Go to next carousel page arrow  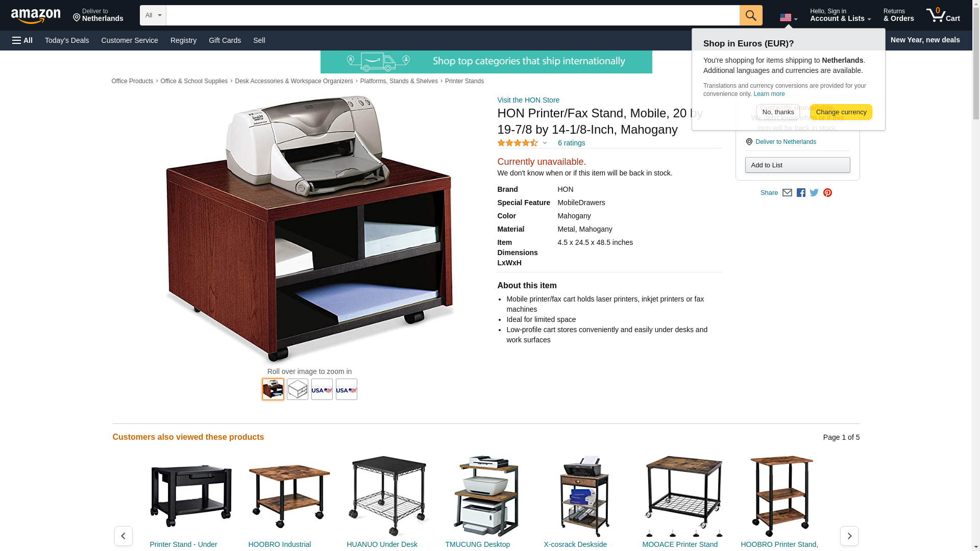(x=849, y=536)
